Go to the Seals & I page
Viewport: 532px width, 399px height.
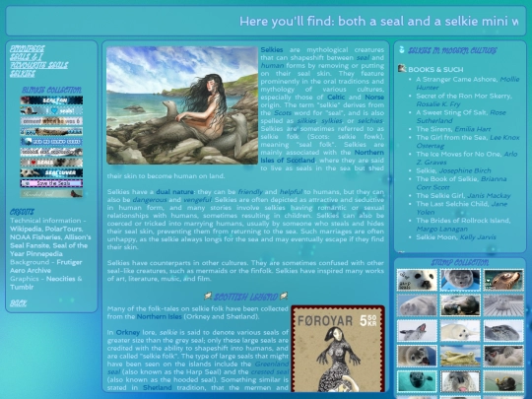click(27, 57)
